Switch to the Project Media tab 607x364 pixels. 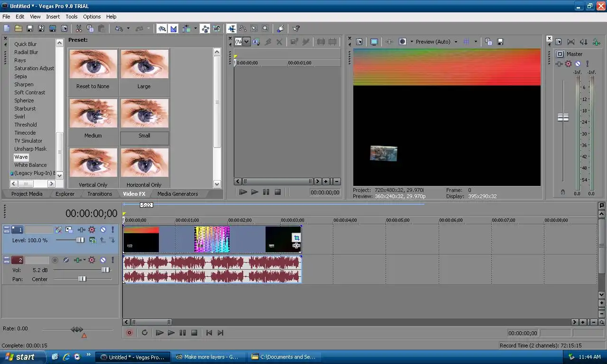(x=27, y=194)
